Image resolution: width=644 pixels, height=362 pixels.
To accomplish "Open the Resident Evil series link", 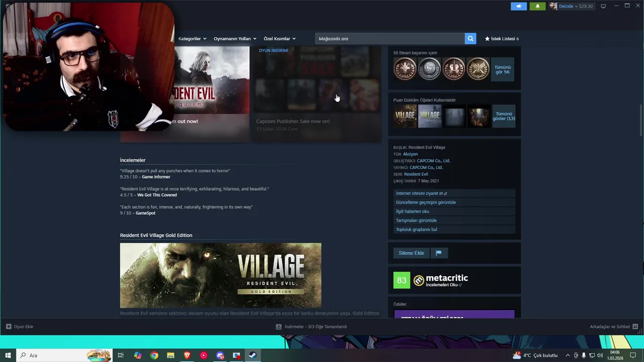I will [x=416, y=174].
